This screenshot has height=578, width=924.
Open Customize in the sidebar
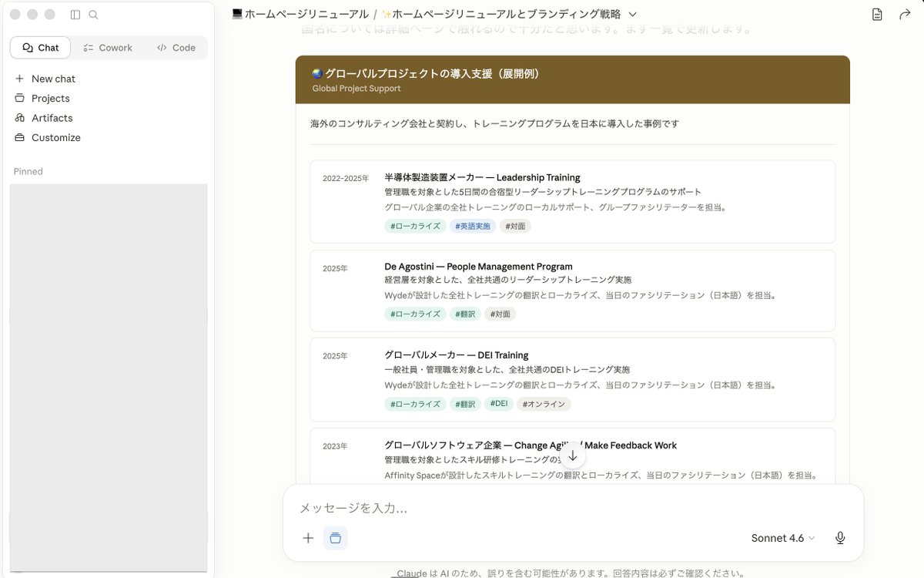(x=55, y=138)
